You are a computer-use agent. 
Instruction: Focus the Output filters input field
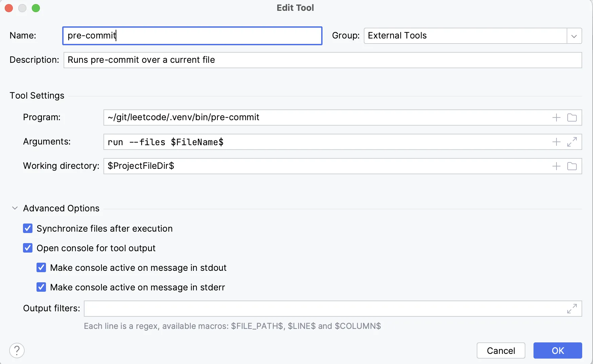[x=325, y=309]
